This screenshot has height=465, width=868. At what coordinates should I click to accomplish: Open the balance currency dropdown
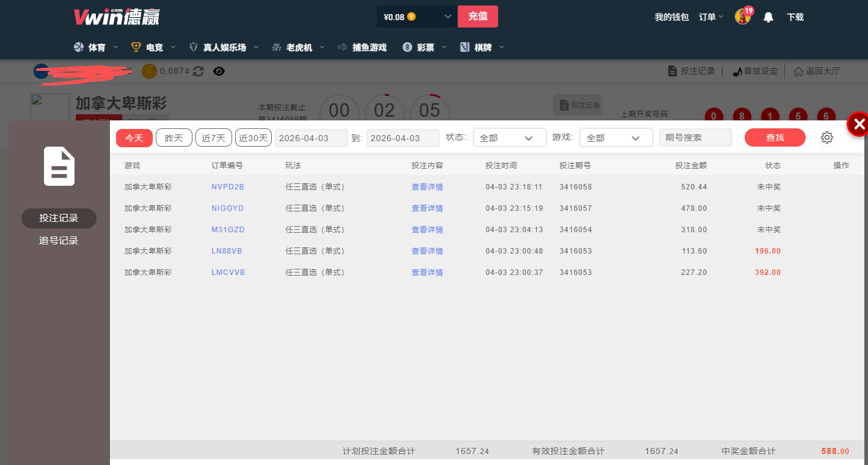tap(448, 17)
